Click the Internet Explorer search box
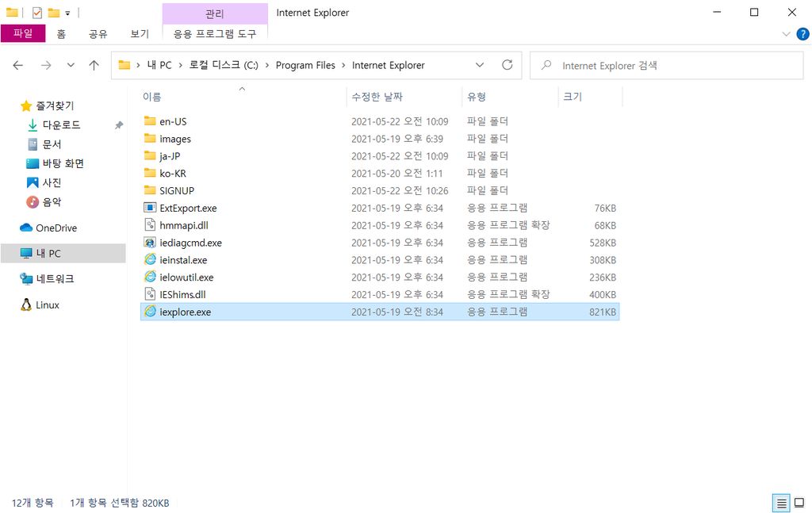The image size is (812, 513). [666, 66]
